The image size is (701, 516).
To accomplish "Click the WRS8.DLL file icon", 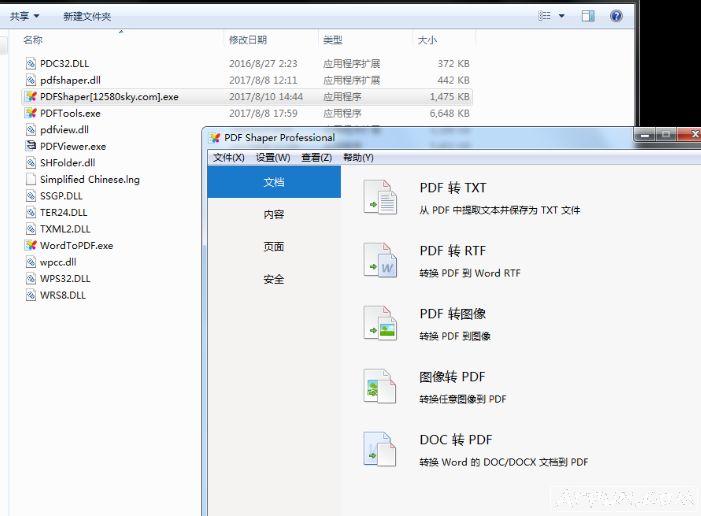I will (x=31, y=295).
